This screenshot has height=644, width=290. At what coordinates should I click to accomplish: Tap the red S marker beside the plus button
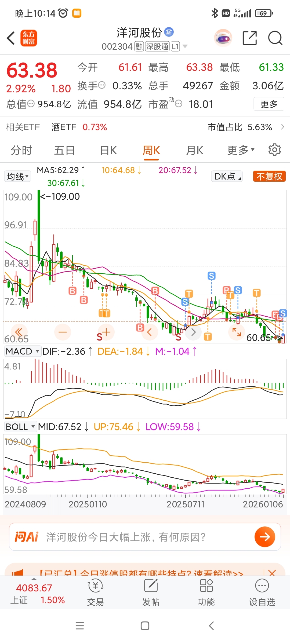tap(99, 336)
